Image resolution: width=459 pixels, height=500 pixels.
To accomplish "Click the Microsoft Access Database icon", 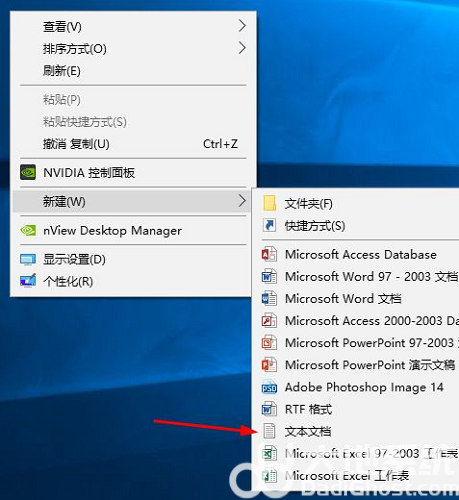I will (269, 255).
